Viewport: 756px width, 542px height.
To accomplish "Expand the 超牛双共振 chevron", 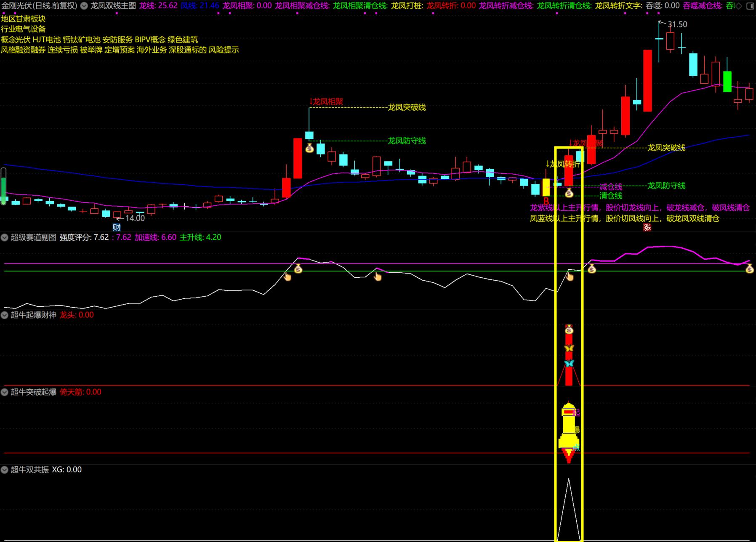I will 5,470.
